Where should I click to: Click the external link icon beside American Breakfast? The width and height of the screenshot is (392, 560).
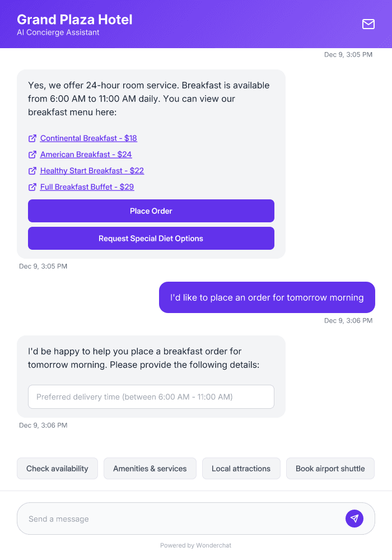(x=32, y=154)
